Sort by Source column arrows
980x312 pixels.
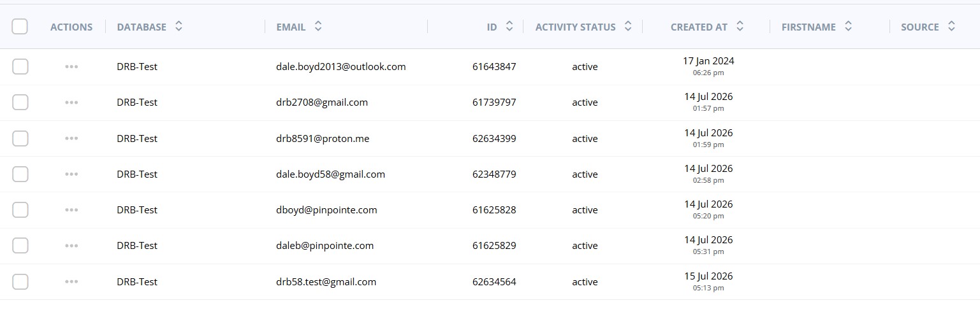(x=951, y=27)
